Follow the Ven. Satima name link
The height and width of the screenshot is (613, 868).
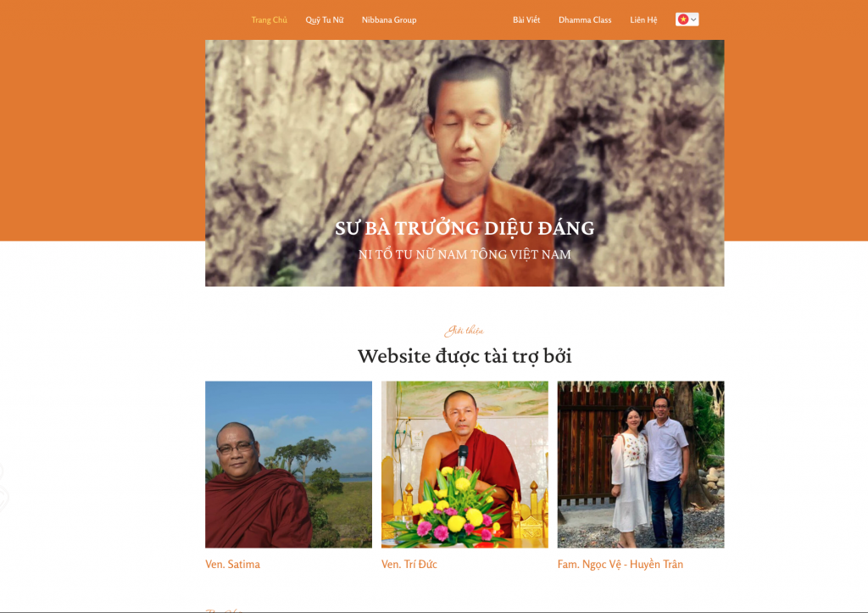click(232, 565)
